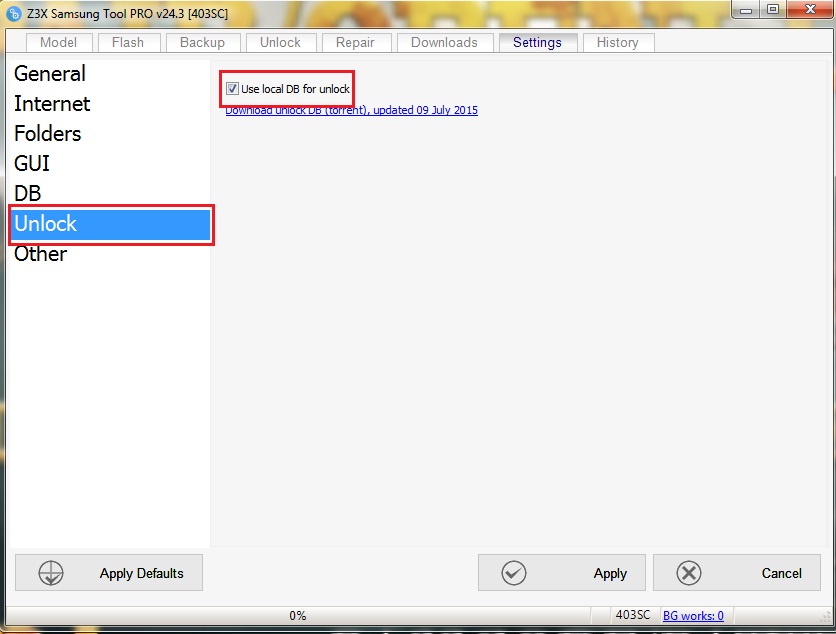Select GUI settings category

[109, 163]
